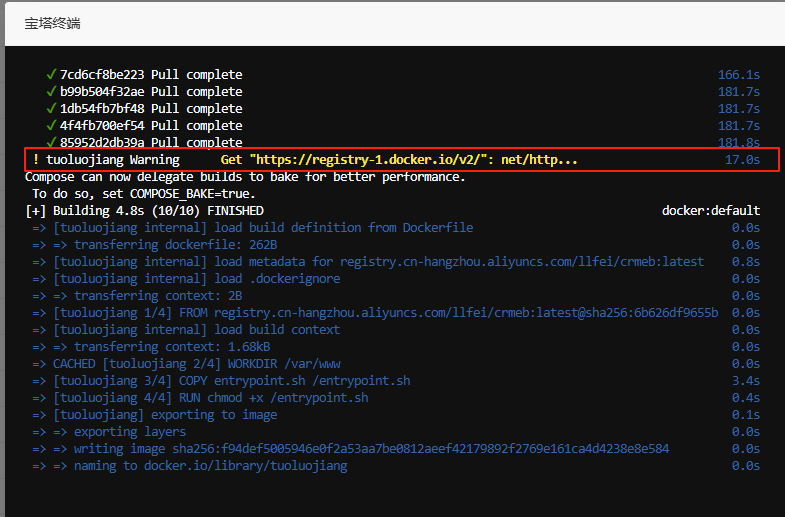Click the 17.0s warning duration
The width and height of the screenshot is (785, 517).
(x=742, y=160)
